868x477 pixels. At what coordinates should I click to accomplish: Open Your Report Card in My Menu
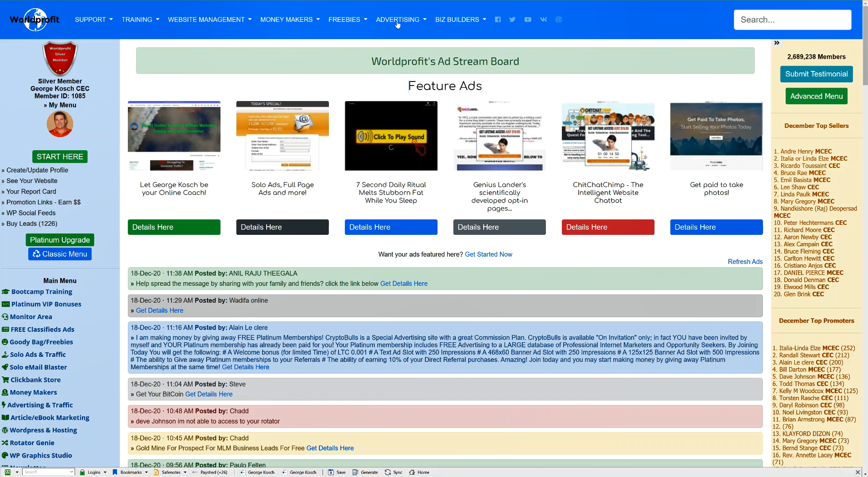31,192
